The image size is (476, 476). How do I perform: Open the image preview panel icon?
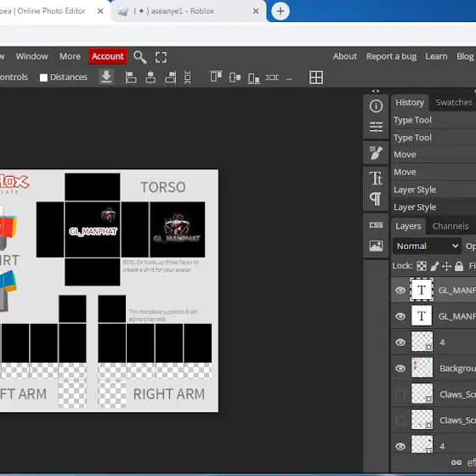(x=376, y=246)
